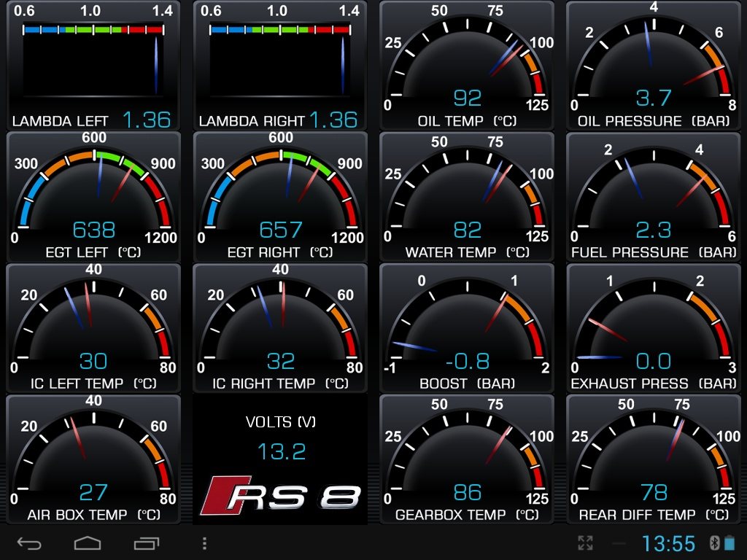Screen dimensions: 747x560
Task: Tap the IC Right Temp value 32
Action: coord(280,362)
